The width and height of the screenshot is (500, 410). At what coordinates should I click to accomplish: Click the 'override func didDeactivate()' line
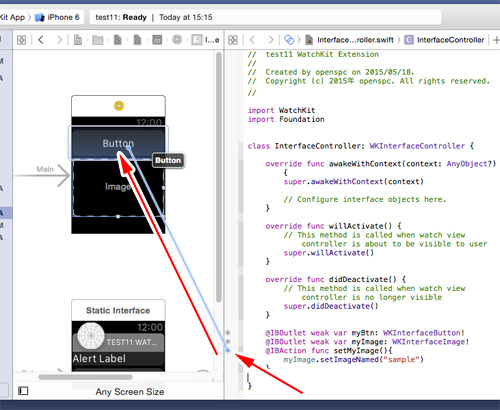(335, 279)
